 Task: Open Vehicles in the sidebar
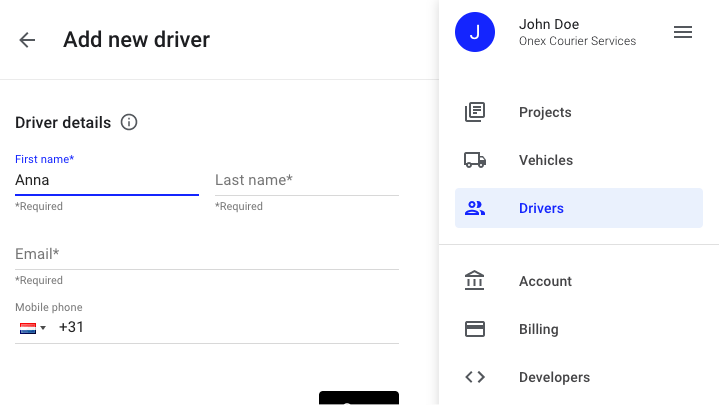(x=579, y=160)
